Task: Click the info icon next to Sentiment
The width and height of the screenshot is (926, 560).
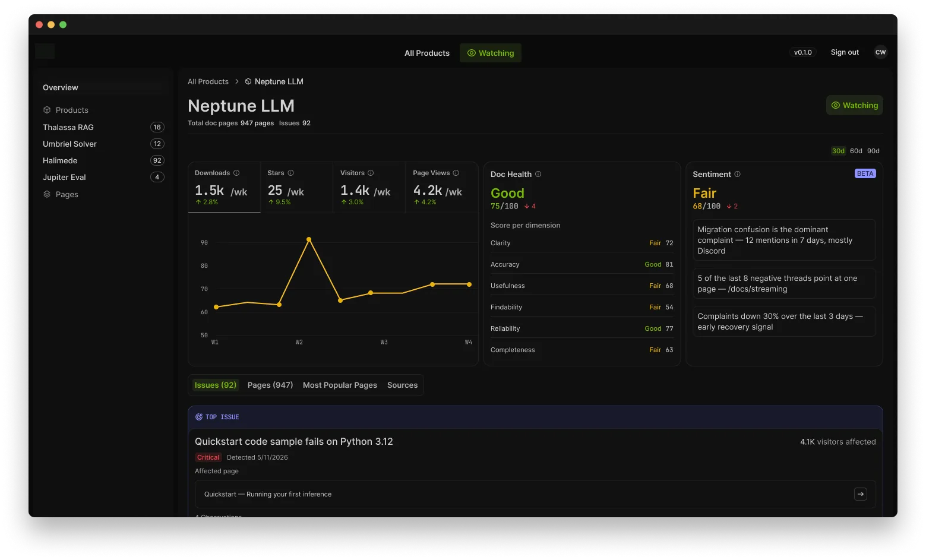Action: tap(738, 175)
